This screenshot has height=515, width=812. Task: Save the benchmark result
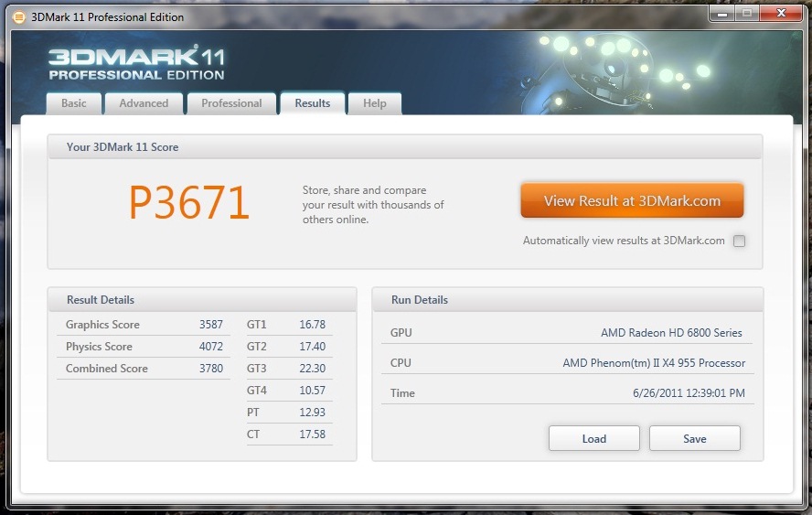coord(694,439)
